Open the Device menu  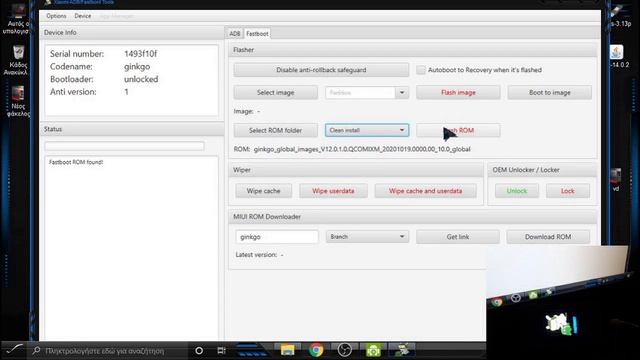[82, 16]
